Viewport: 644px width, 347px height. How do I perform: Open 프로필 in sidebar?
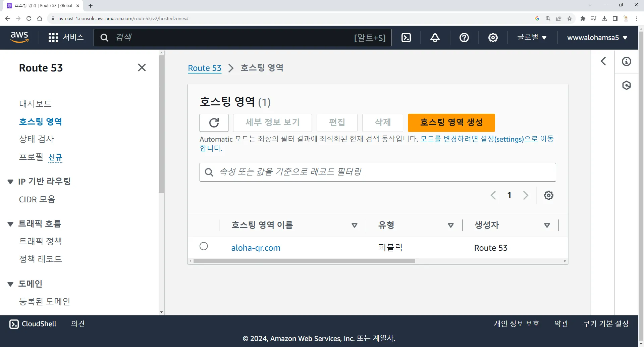point(31,157)
